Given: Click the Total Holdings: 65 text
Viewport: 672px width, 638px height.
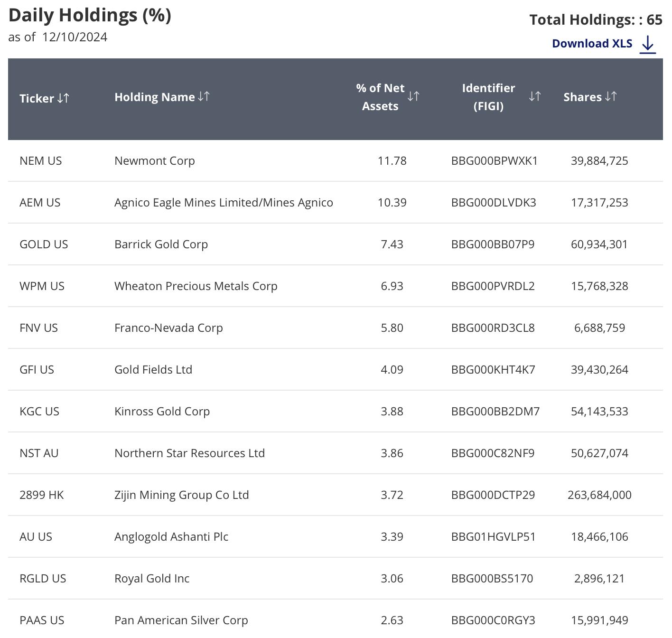Looking at the screenshot, I should [x=596, y=19].
